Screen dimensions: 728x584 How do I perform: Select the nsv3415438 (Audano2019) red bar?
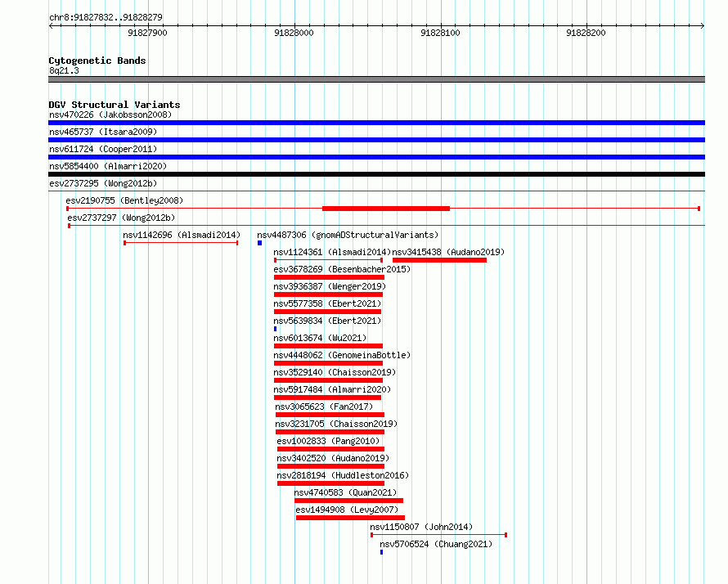440,260
